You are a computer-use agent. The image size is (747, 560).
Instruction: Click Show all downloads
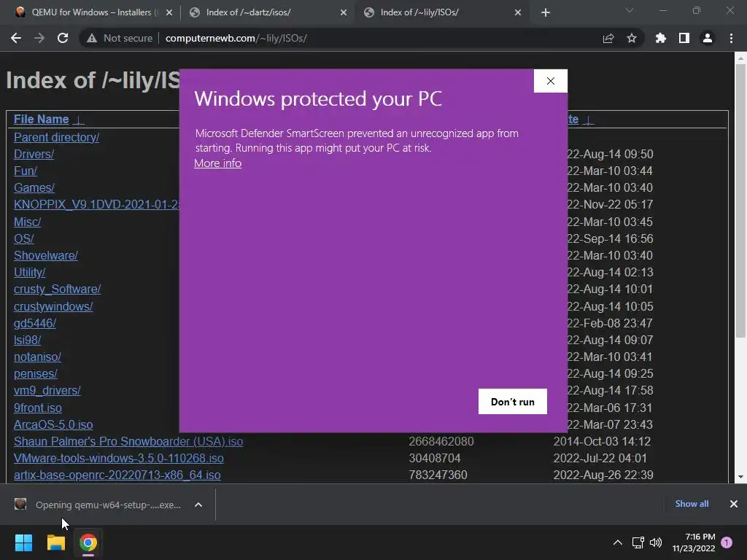point(692,503)
